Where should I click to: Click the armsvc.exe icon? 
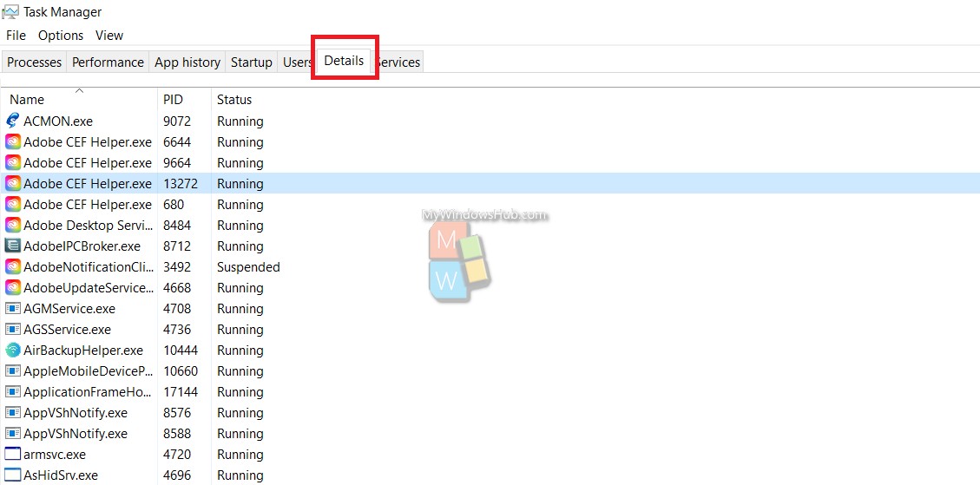(12, 455)
